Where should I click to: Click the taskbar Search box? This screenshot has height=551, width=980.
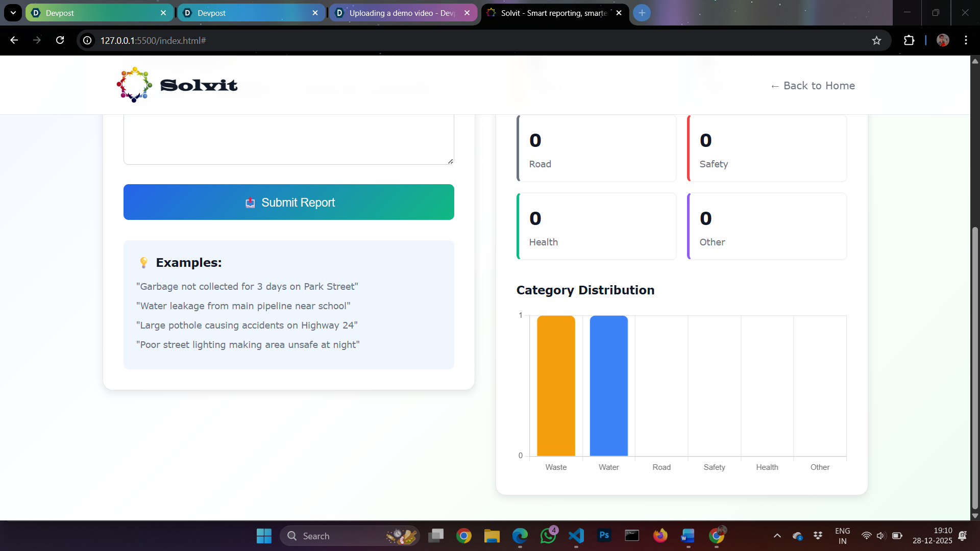tap(350, 536)
